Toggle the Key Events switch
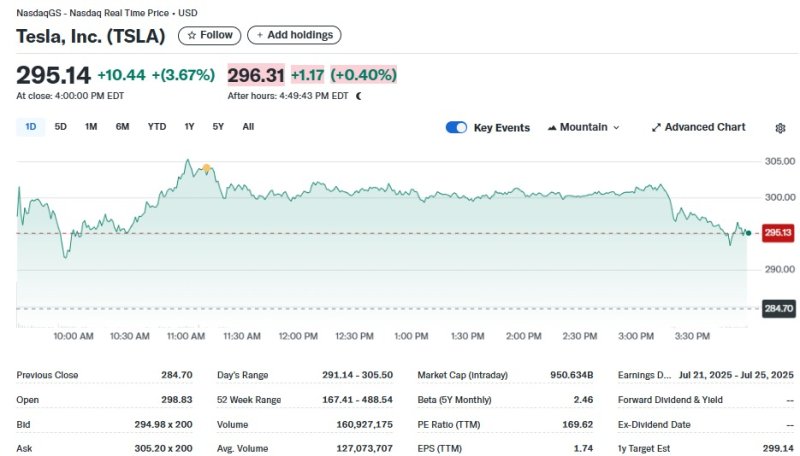 click(456, 128)
